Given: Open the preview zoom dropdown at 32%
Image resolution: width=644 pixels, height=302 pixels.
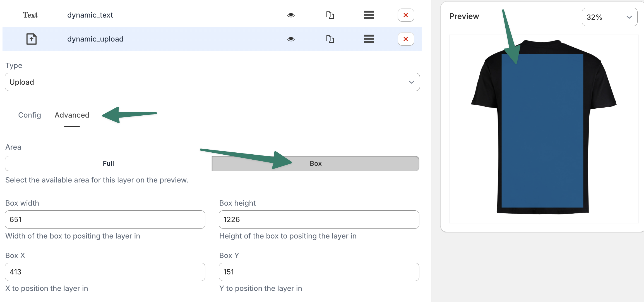Looking at the screenshot, I should click(x=609, y=17).
